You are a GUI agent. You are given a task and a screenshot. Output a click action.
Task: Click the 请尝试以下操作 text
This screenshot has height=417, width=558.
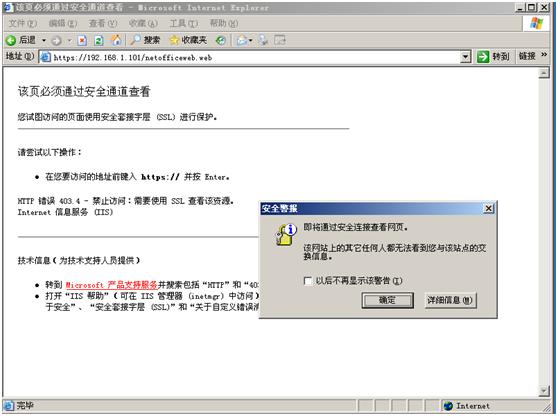click(x=49, y=152)
